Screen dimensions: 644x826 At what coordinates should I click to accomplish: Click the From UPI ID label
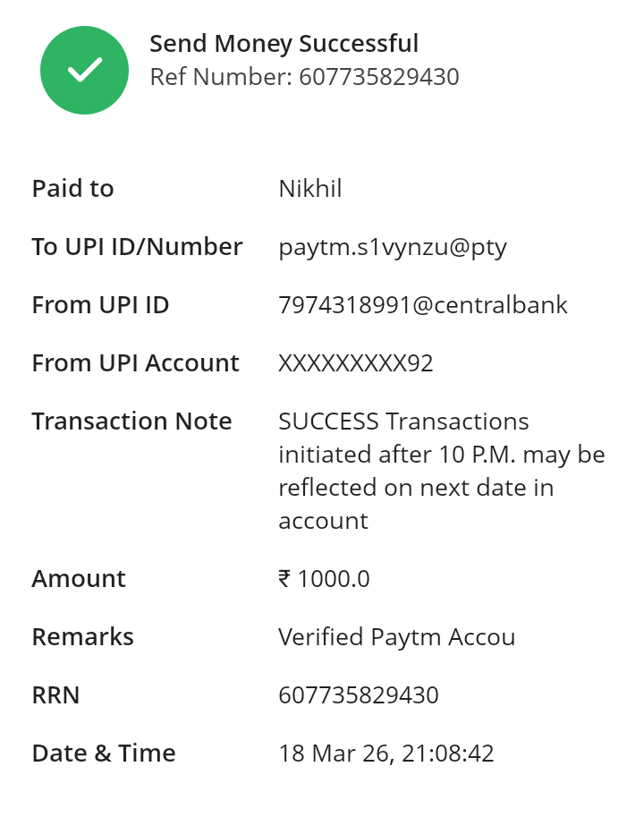[x=100, y=305]
